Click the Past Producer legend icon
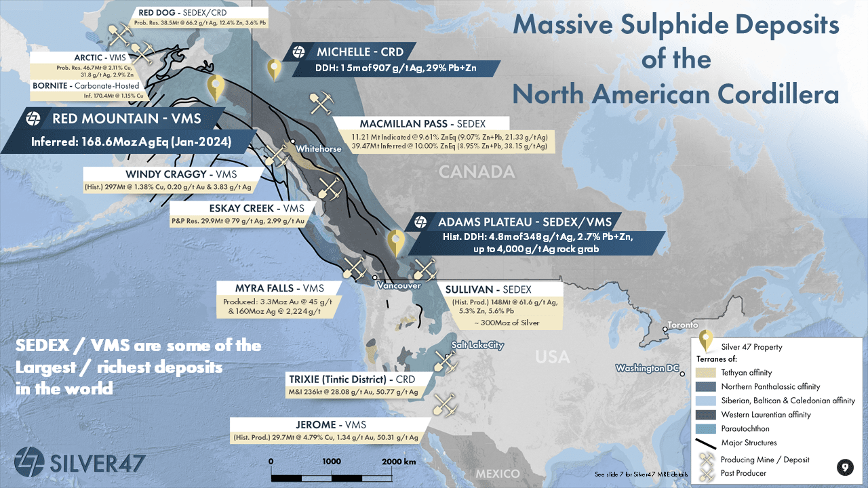Image resolution: width=868 pixels, height=488 pixels. coord(707,474)
